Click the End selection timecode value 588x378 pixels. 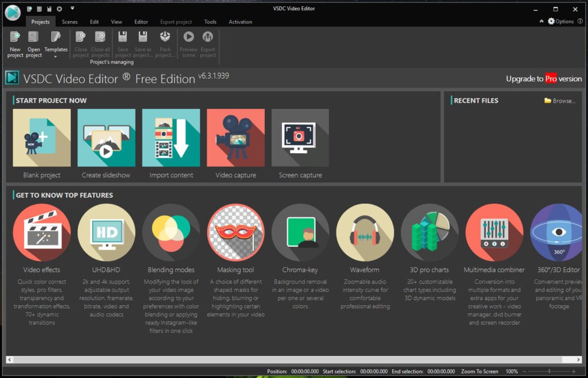click(441, 372)
